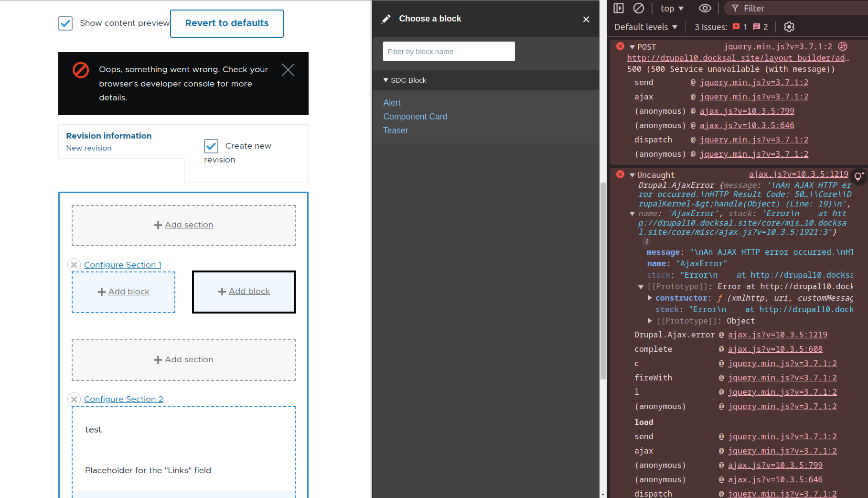Click the AI insights lightbulb on the error
The width and height of the screenshot is (868, 498).
(858, 175)
